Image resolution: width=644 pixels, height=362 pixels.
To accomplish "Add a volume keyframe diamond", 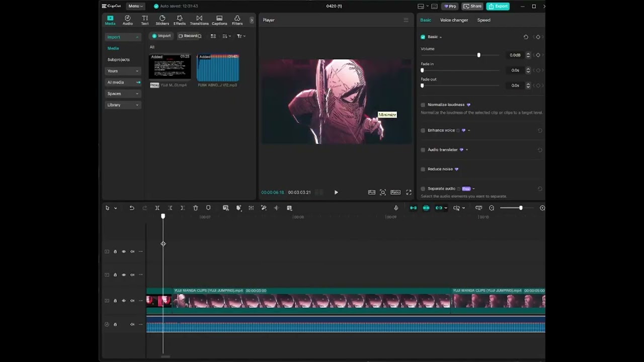I will click(x=538, y=55).
